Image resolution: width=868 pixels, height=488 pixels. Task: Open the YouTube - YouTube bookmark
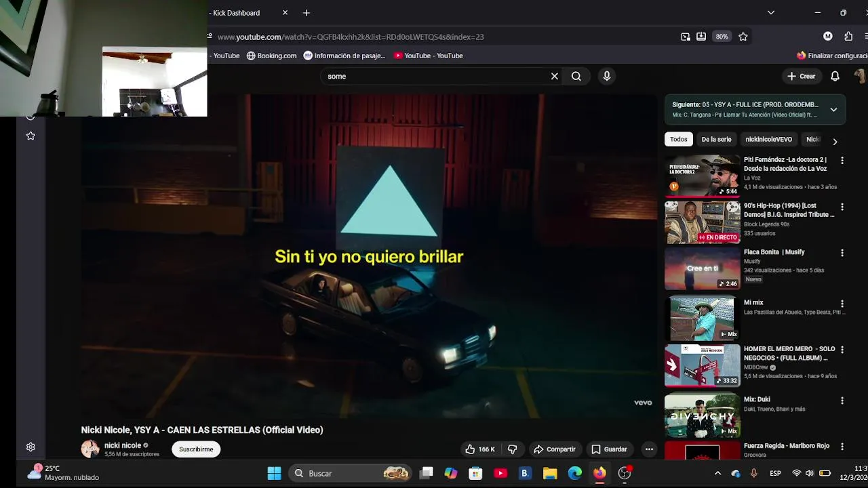click(429, 56)
